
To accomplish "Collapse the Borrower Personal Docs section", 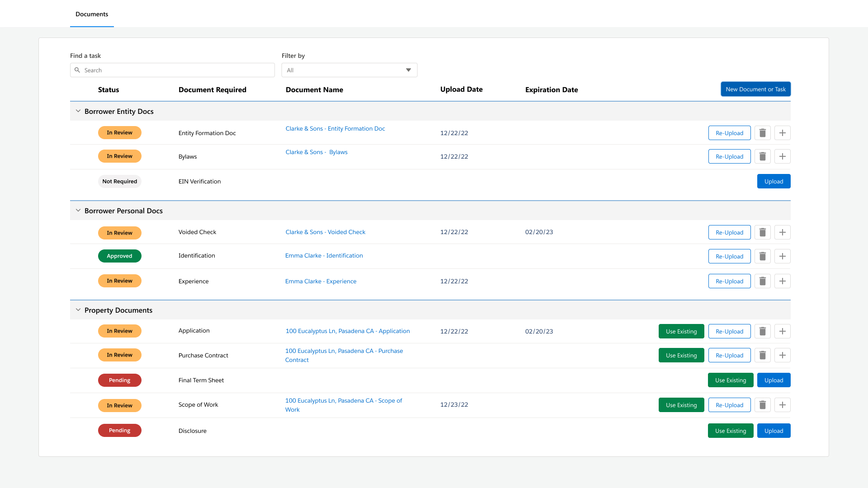I will (78, 211).
